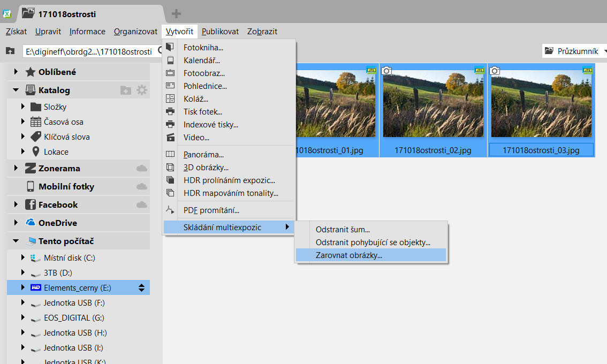Add folder to Katalog icon
The height and width of the screenshot is (364, 607).
coord(125,90)
